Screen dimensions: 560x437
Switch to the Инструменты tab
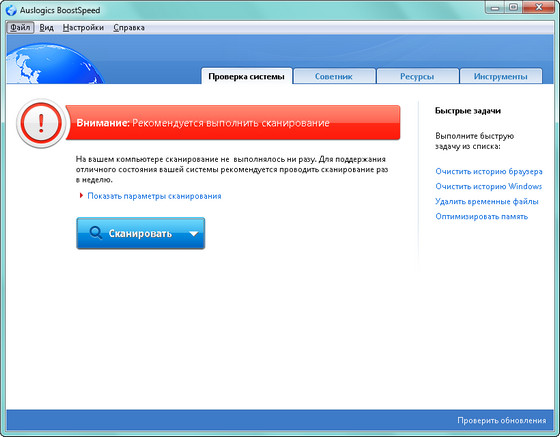coord(501,76)
